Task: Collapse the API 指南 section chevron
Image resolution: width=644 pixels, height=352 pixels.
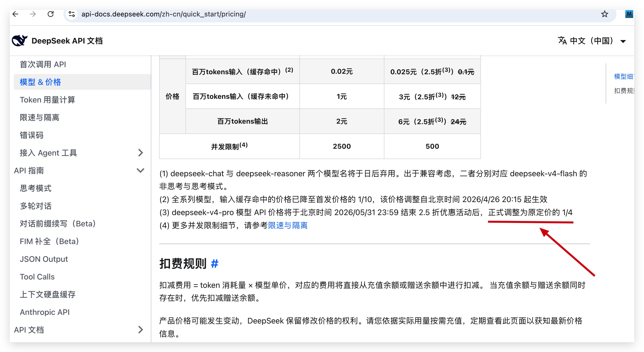Action: click(141, 170)
